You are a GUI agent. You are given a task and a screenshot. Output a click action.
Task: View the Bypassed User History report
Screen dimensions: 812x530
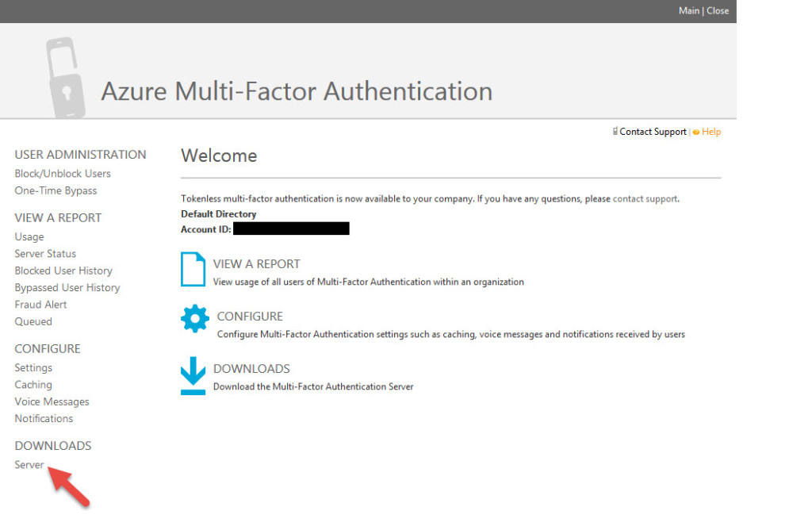tap(67, 287)
